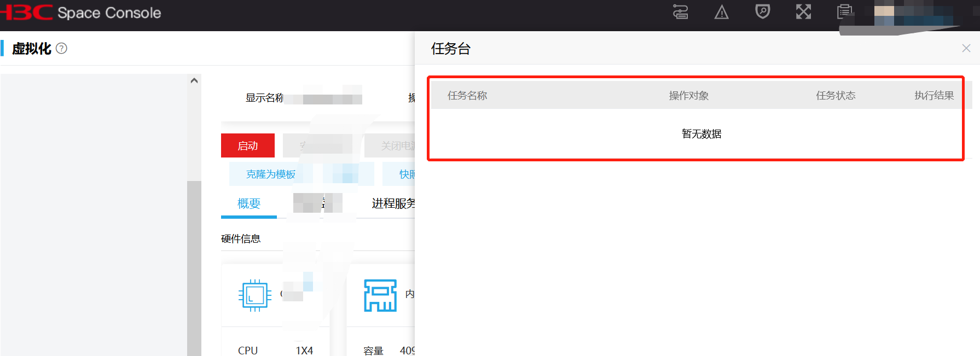
Task: Click the 任务名称 column header
Action: [x=467, y=96]
